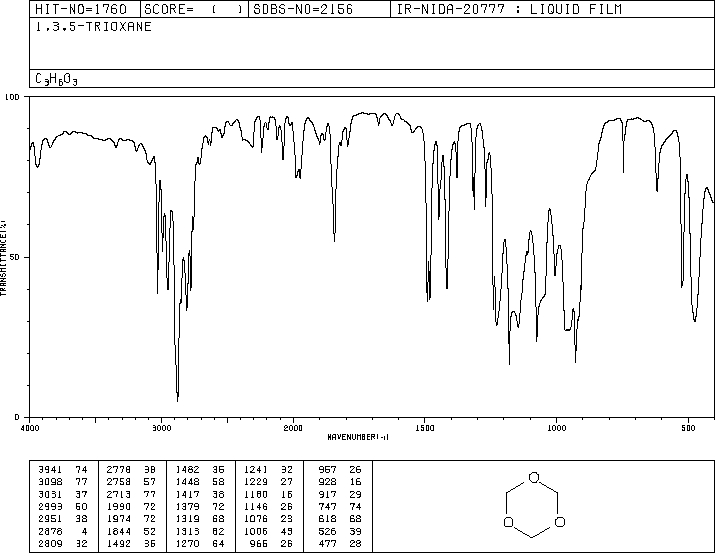Click the 618 wavenumber in last column
The height and width of the screenshot is (553, 715).
coord(327,519)
